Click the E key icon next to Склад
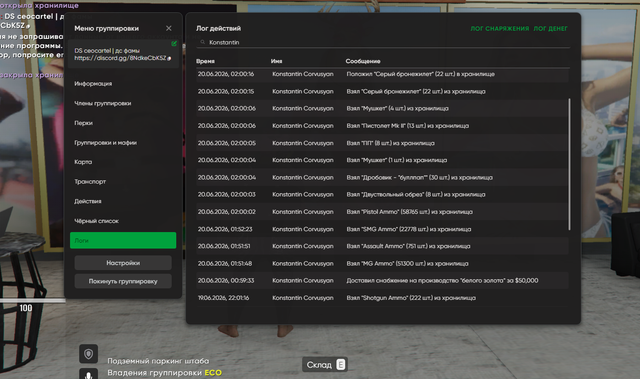This screenshot has width=640, height=379. click(341, 364)
